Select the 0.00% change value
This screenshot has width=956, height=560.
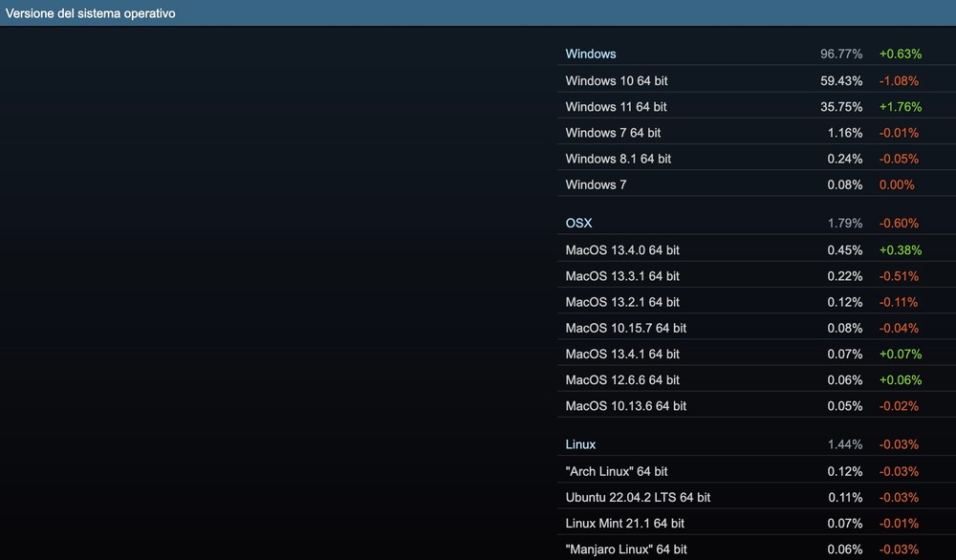tap(897, 184)
